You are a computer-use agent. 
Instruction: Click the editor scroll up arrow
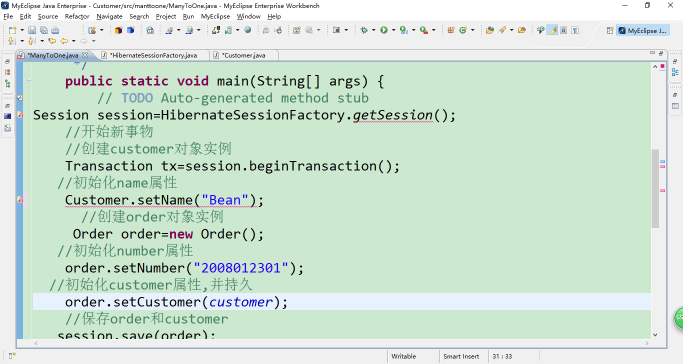pyautogui.click(x=655, y=67)
